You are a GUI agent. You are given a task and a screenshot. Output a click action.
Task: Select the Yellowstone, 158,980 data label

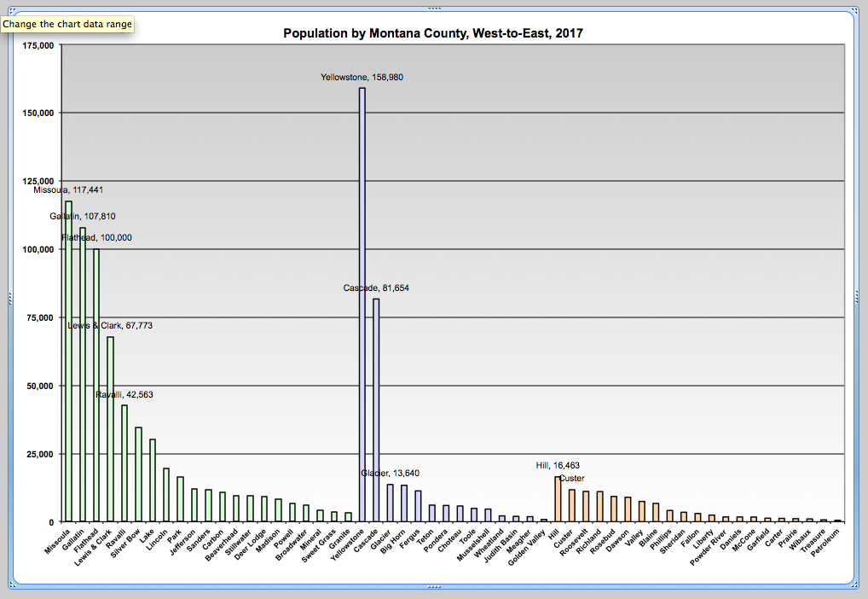tap(362, 78)
